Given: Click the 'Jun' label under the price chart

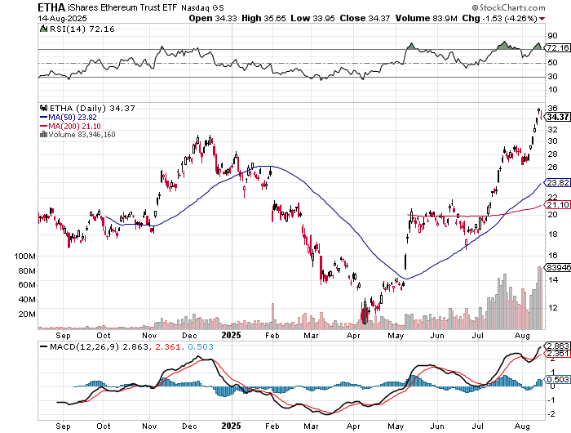Looking at the screenshot, I should pos(437,335).
